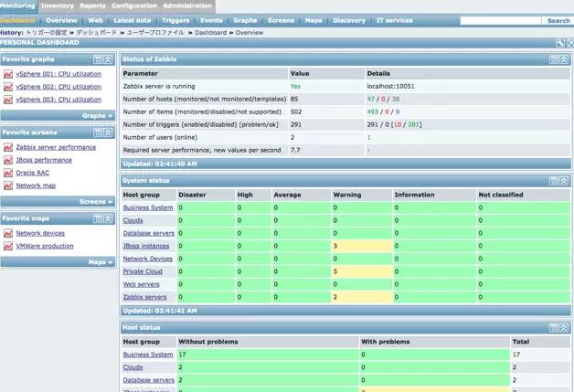
Task: Click the Zabbix servers warning count 2
Action: pos(335,297)
